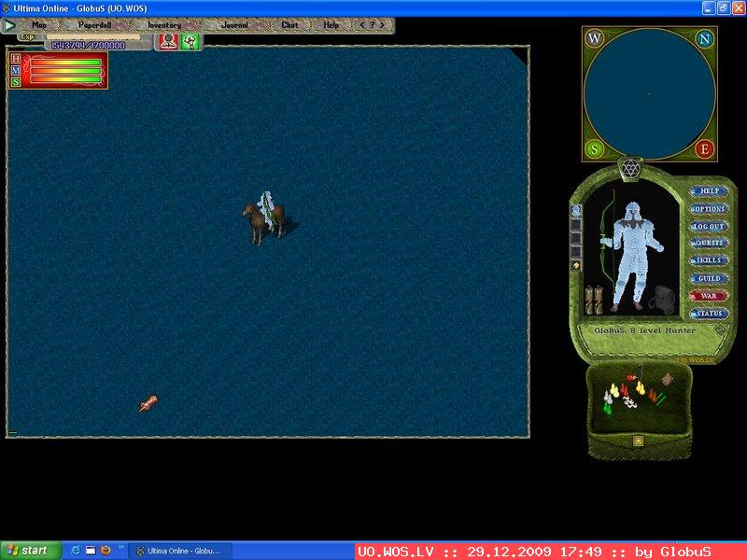Click the left arrow in the menu bar

(362, 25)
